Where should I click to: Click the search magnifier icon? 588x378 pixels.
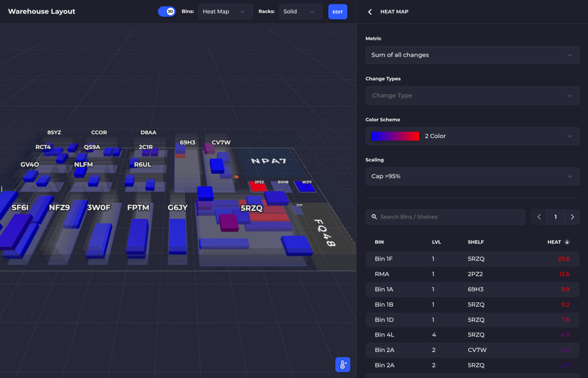click(374, 217)
